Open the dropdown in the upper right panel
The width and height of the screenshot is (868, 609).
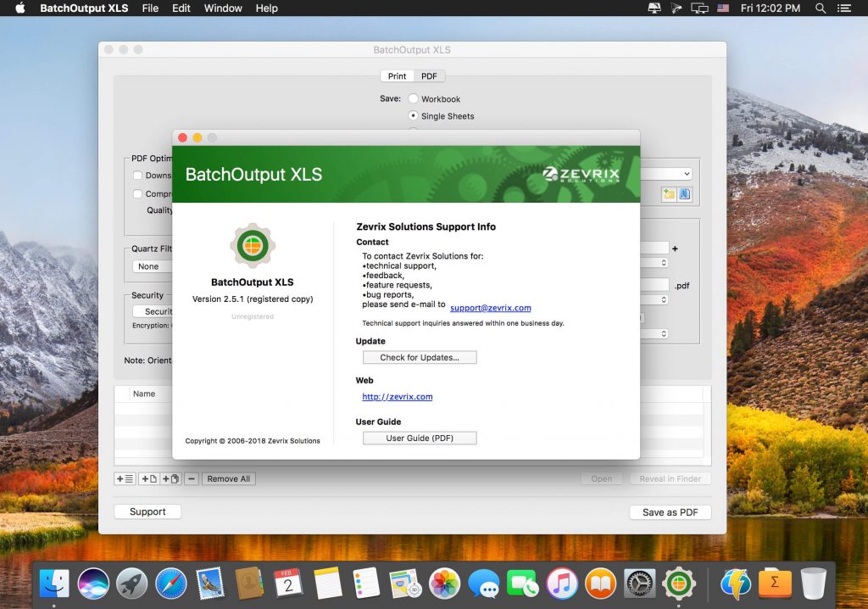(687, 174)
